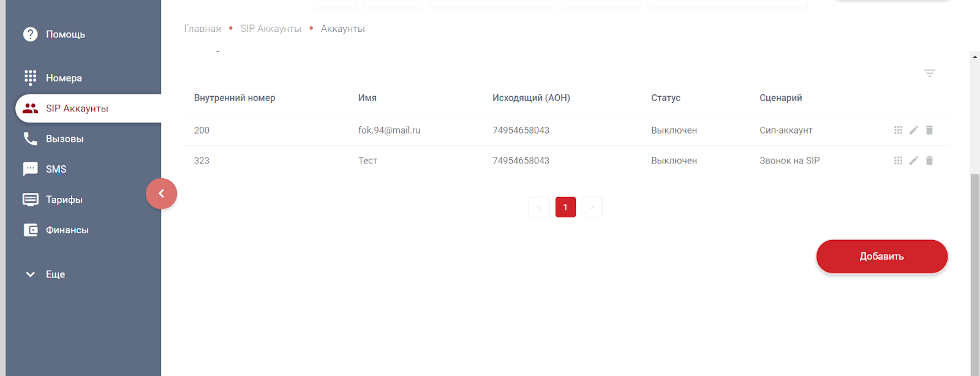
Task: Collapse the sidebar with red arrow button
Action: (x=161, y=194)
